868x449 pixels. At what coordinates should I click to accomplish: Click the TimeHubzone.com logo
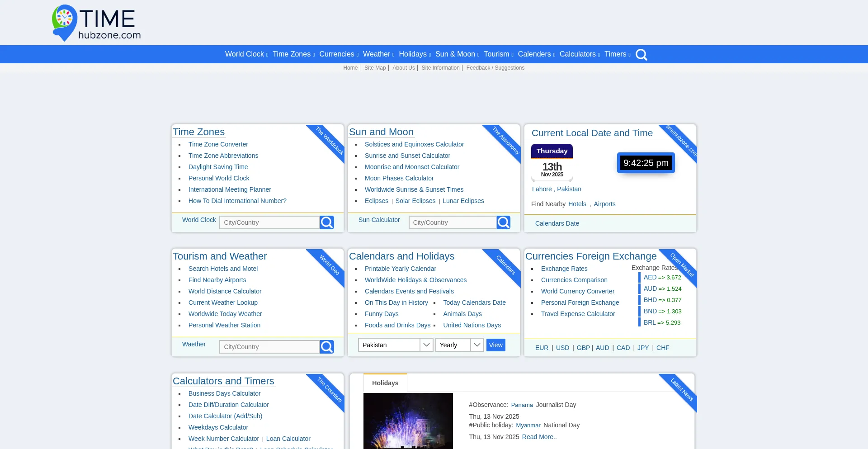click(95, 23)
